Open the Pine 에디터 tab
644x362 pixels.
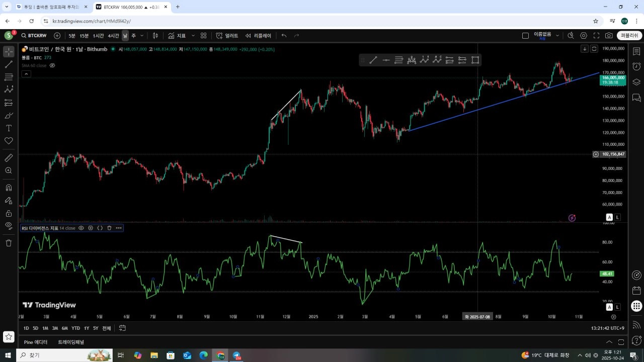pos(36,342)
